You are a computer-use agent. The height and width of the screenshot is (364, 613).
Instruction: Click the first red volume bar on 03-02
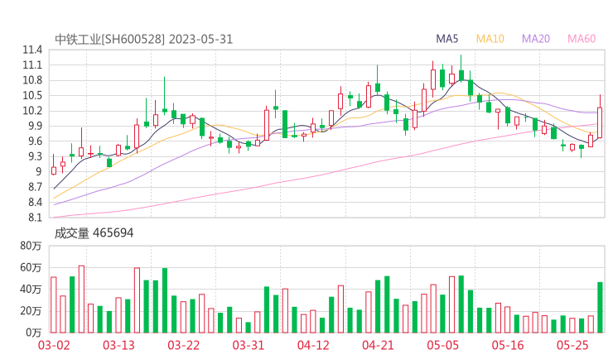pos(54,304)
